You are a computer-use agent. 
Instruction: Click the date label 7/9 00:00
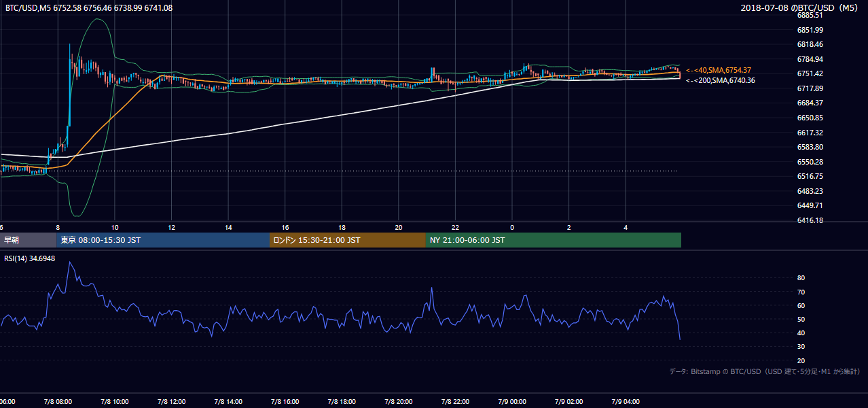[x=512, y=402]
